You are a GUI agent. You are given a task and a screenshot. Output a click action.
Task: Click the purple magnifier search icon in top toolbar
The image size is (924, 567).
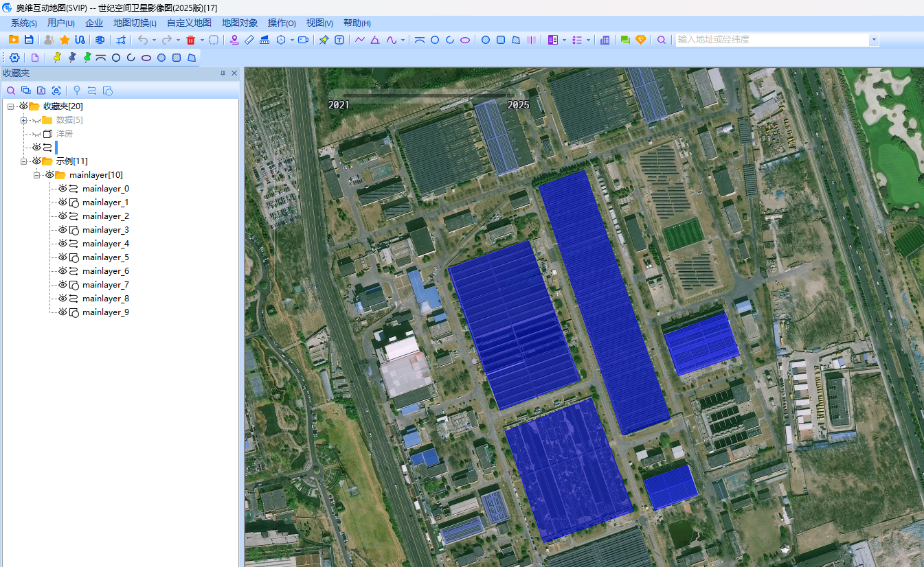point(662,40)
